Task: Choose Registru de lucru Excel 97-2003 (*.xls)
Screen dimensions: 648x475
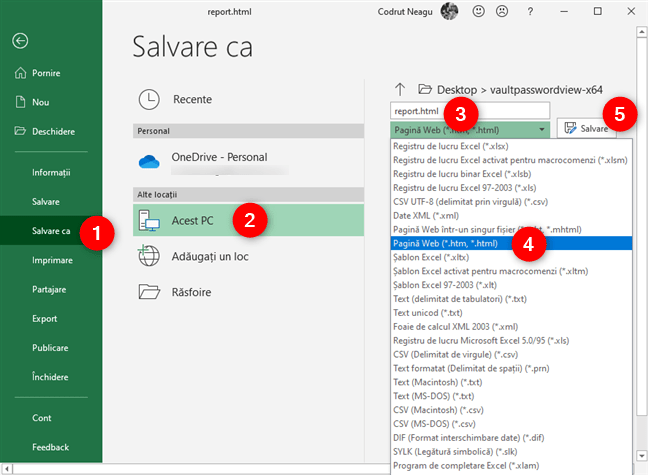Action: tap(511, 188)
